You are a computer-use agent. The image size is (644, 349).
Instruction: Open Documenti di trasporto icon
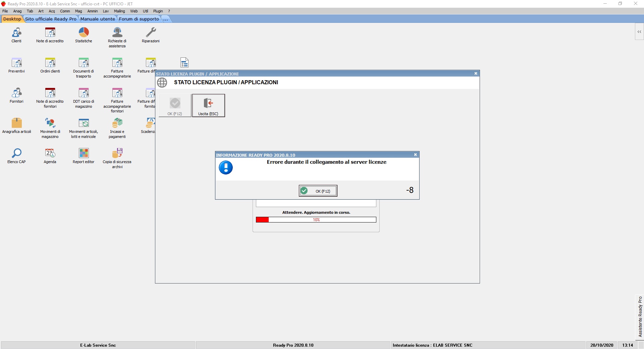click(x=84, y=67)
